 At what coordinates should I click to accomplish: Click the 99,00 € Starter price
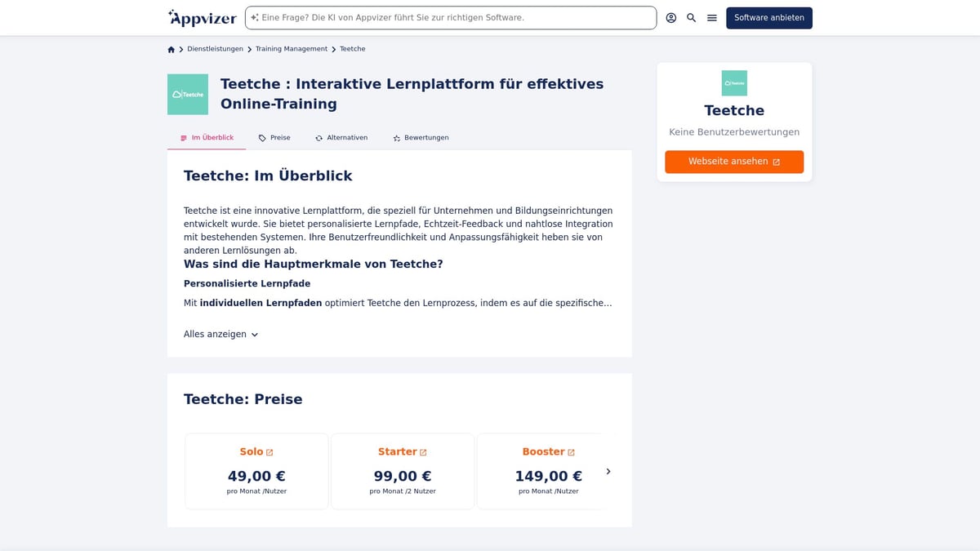(403, 476)
